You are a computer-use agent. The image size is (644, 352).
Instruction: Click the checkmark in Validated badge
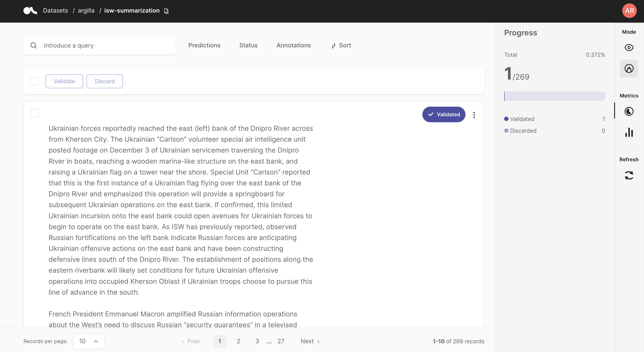click(x=431, y=114)
